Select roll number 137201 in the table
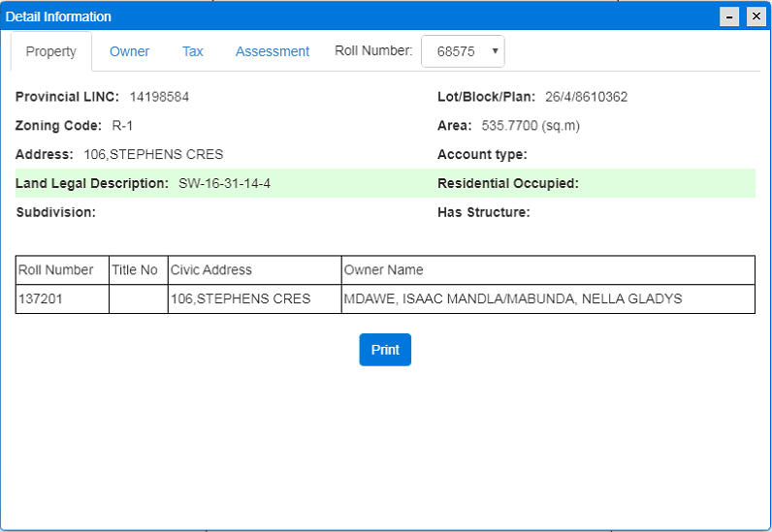 pos(40,299)
